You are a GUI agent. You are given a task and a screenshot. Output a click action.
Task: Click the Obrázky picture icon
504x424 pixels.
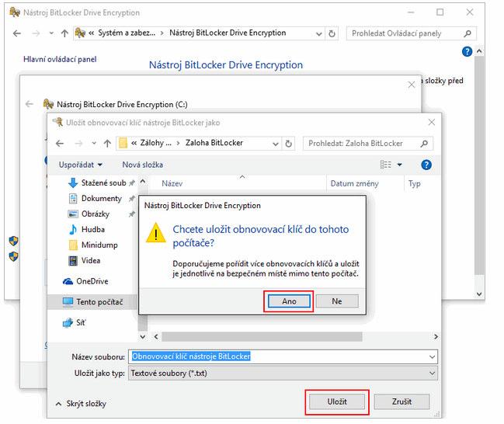(x=73, y=214)
